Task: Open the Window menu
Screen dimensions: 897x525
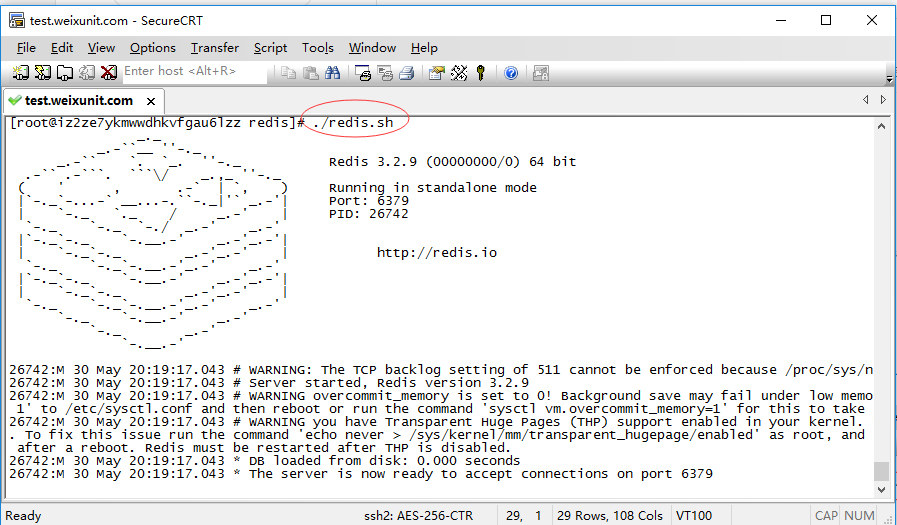Action: click(372, 48)
